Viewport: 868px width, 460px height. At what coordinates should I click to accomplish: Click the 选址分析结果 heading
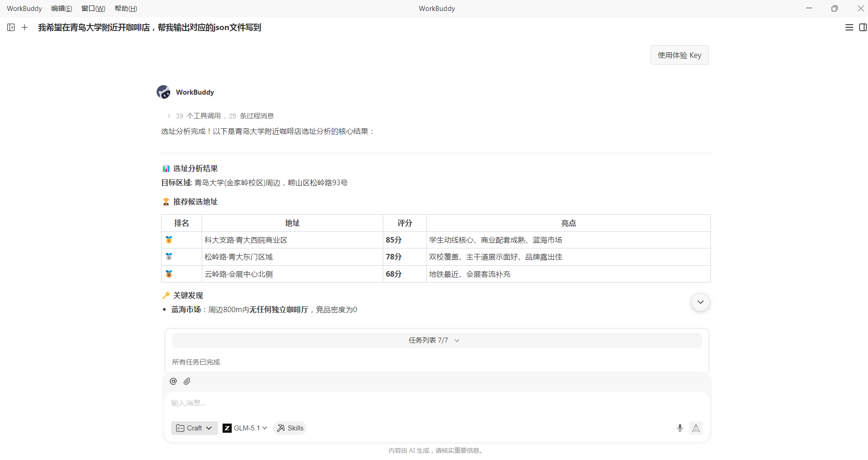pos(195,168)
